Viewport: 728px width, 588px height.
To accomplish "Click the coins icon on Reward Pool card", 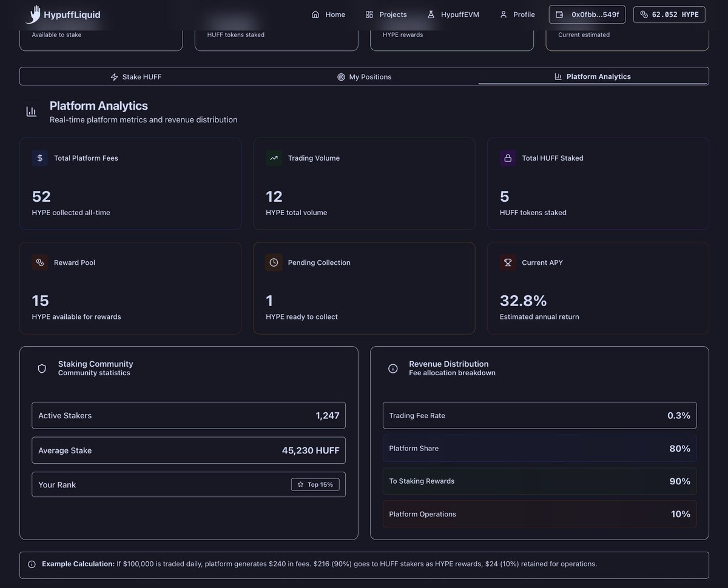I will 40,262.
